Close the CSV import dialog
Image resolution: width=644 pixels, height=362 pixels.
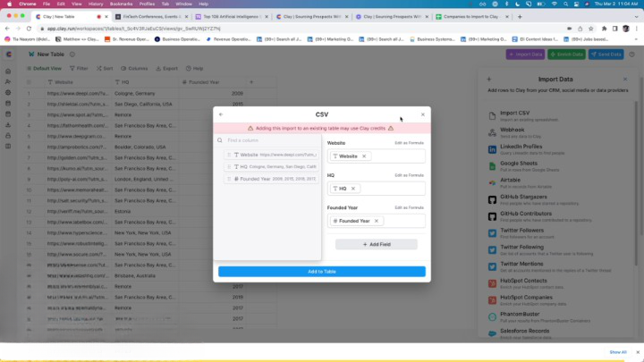click(x=422, y=114)
